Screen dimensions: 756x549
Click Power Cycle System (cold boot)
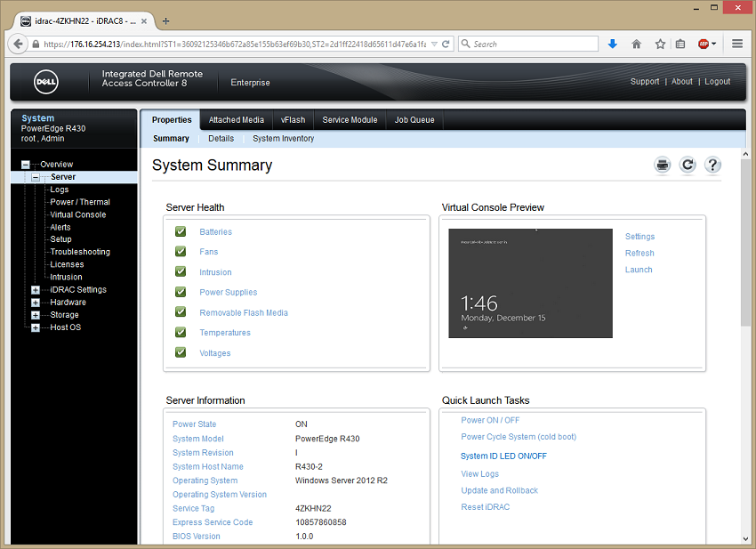click(519, 437)
